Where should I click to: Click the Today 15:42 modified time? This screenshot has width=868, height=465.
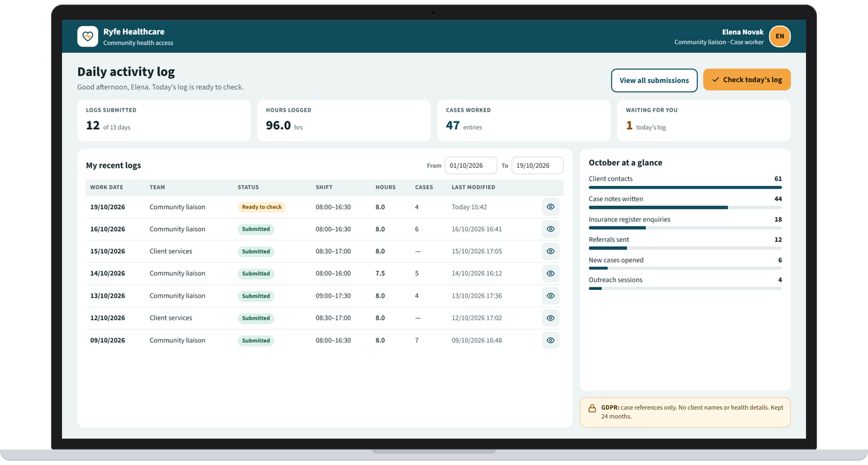click(470, 207)
